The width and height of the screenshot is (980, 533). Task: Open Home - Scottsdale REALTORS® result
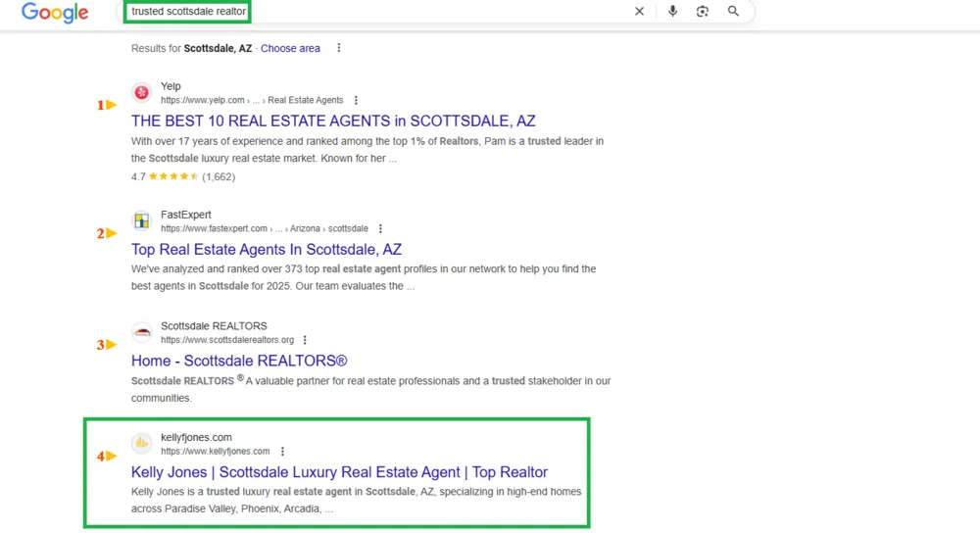tap(239, 362)
